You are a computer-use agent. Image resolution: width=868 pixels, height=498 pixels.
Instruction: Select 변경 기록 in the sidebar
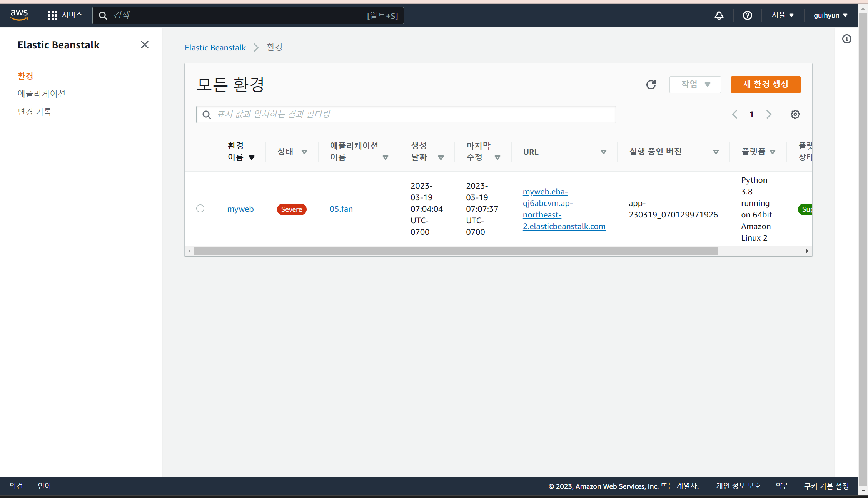(x=35, y=112)
